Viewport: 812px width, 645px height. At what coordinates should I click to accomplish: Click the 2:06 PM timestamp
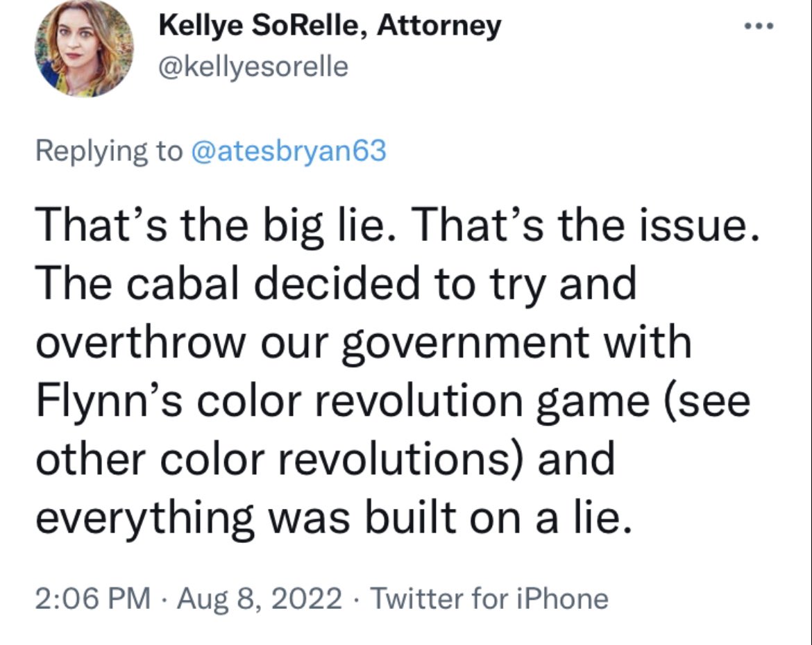[x=92, y=598]
